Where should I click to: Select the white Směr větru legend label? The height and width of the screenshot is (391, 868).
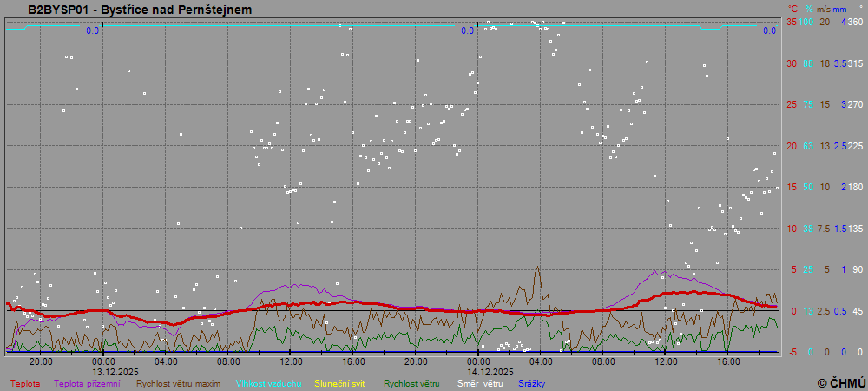(x=478, y=382)
